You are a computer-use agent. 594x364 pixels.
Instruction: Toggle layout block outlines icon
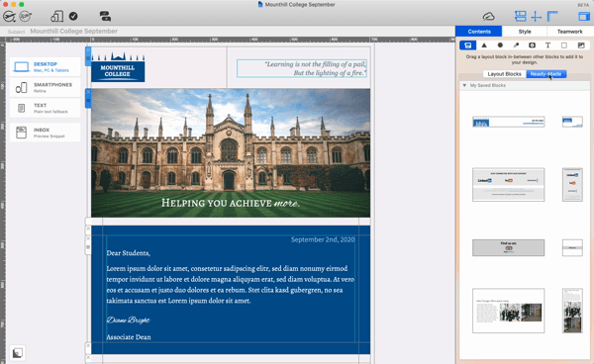click(520, 16)
